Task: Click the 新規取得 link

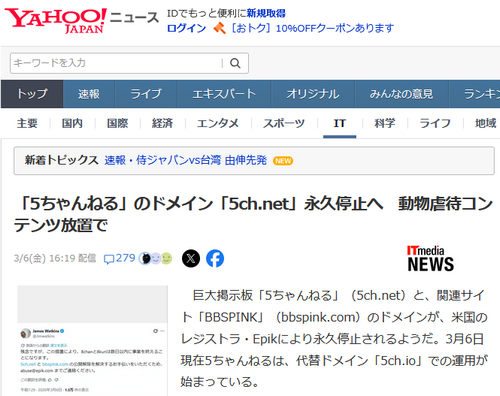Action: (266, 13)
